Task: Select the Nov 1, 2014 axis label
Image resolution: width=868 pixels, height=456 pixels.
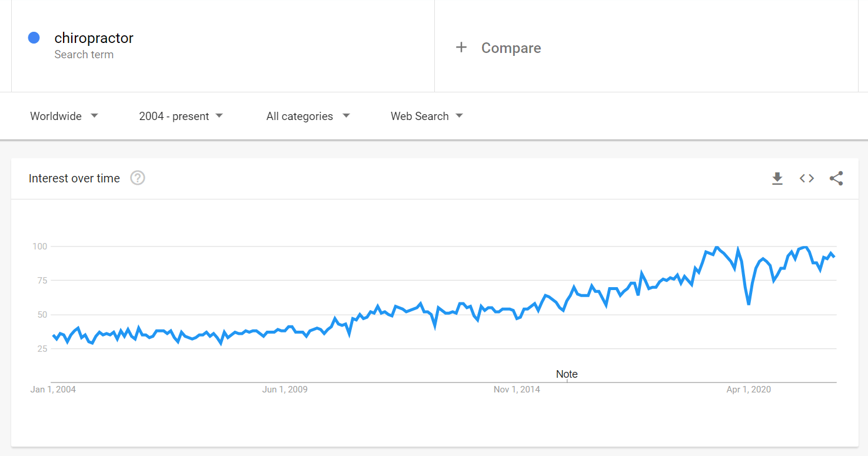Action: (x=517, y=390)
